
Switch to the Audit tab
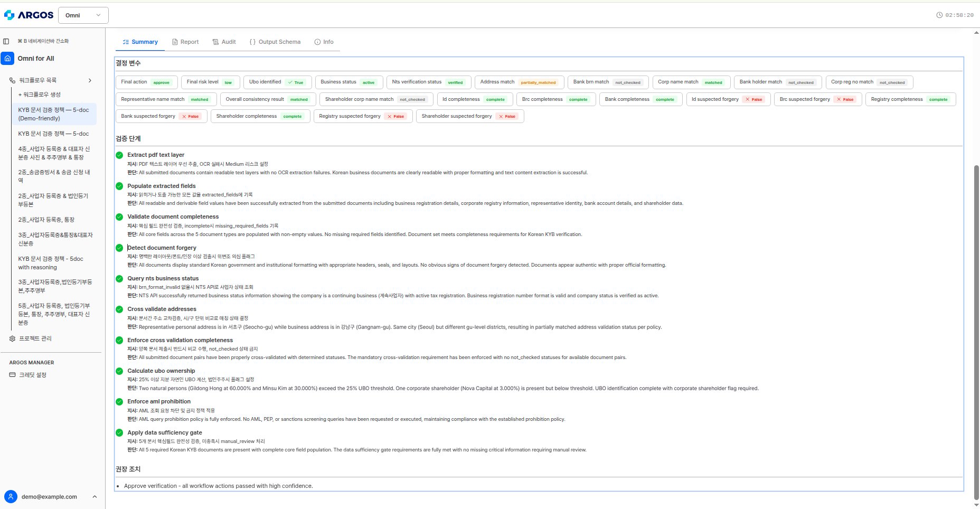(224, 42)
